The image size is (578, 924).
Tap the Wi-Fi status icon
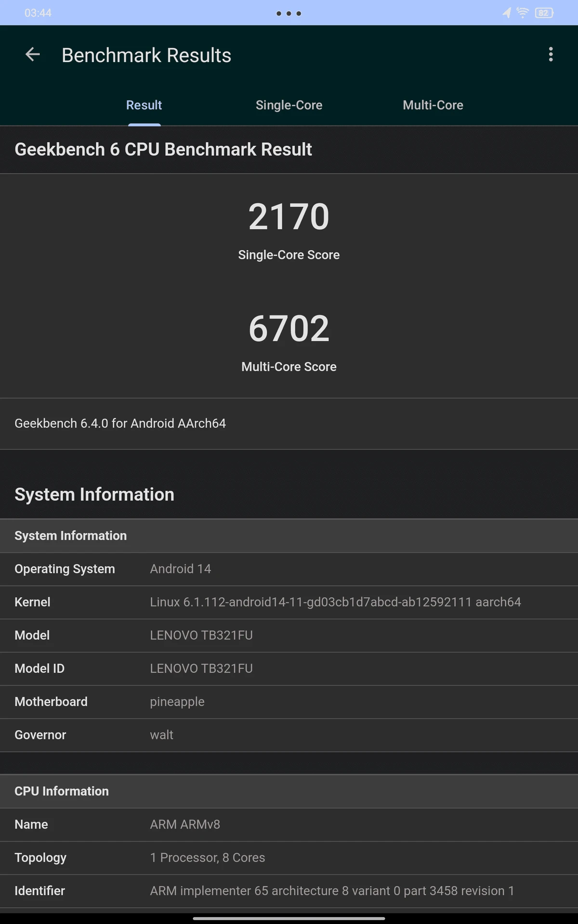pyautogui.click(x=522, y=13)
